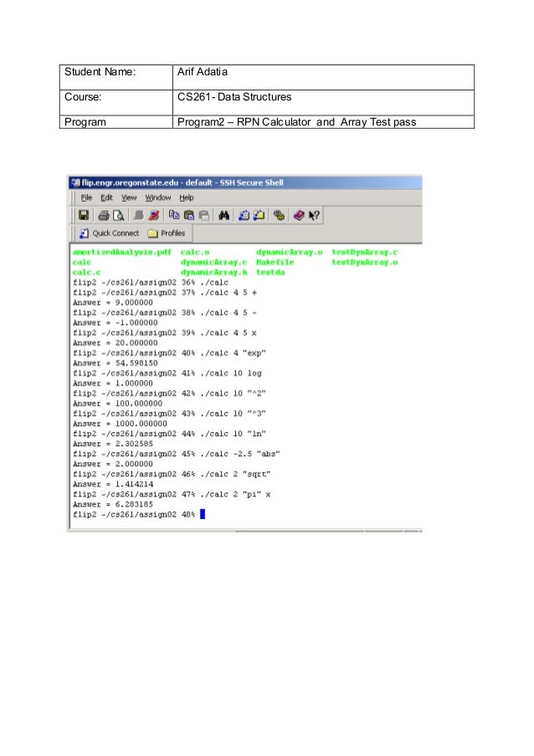Click the 'Arif Adatia' table cell
Viewport: 534px width, 756px height.
323,77
